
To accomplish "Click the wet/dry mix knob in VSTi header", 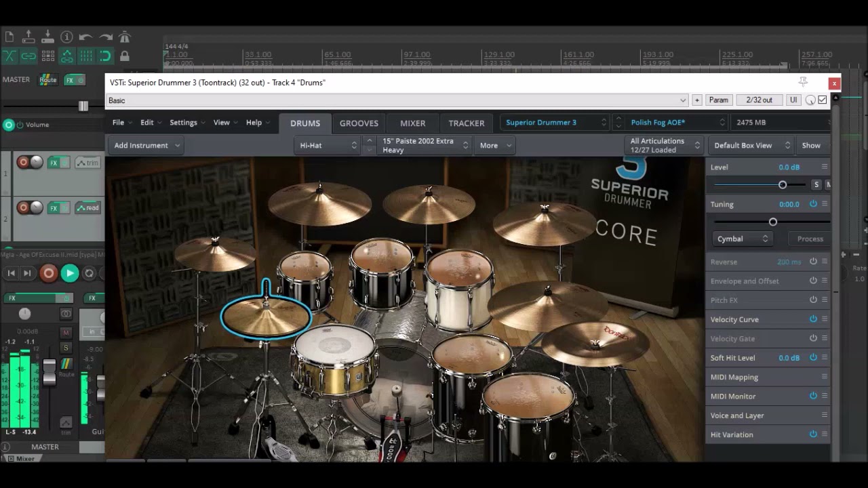I will click(810, 100).
